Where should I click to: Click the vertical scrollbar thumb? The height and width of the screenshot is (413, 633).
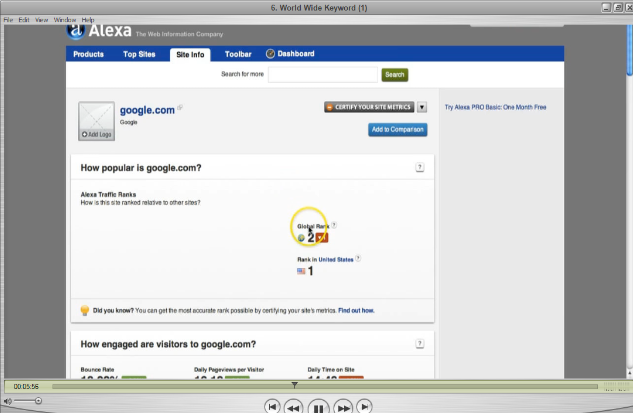tap(629, 50)
